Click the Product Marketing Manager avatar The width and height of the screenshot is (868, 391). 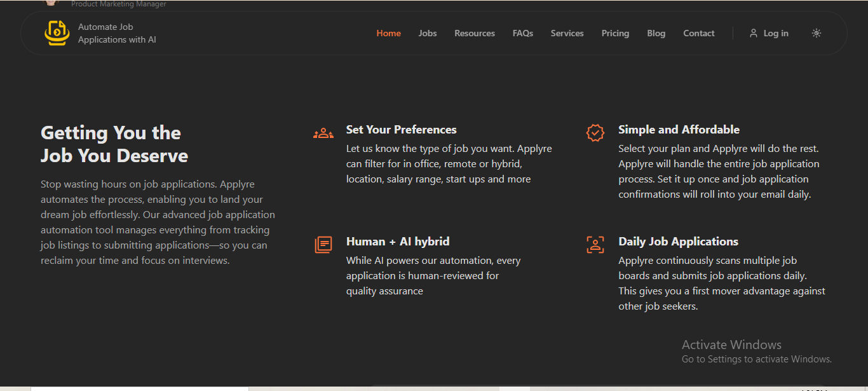(51, 4)
